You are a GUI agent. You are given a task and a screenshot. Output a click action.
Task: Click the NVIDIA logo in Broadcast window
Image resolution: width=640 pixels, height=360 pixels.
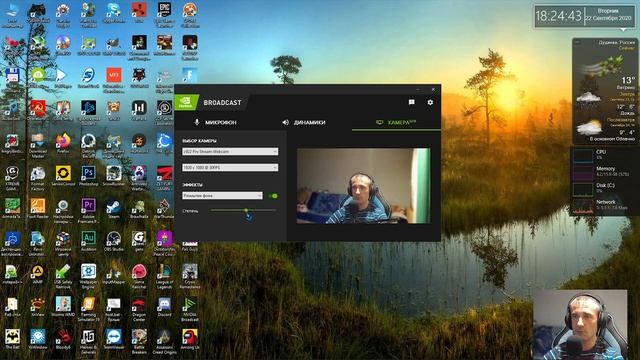(x=185, y=102)
